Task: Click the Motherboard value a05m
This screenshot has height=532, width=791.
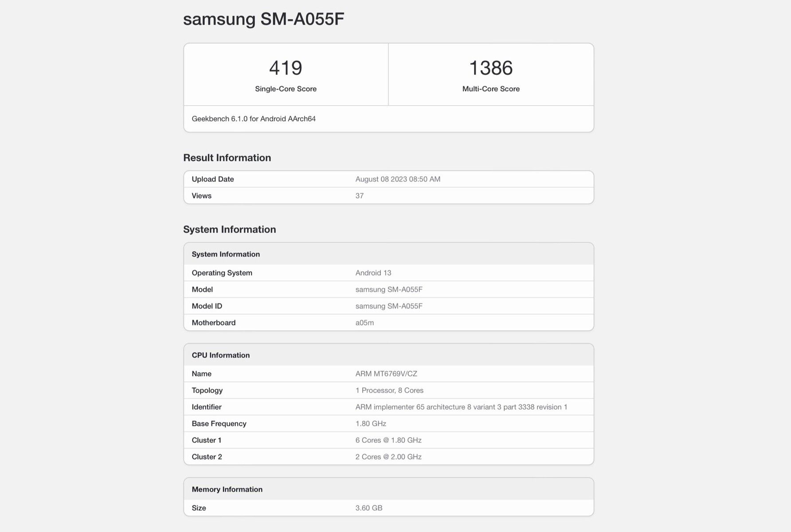Action: (364, 323)
